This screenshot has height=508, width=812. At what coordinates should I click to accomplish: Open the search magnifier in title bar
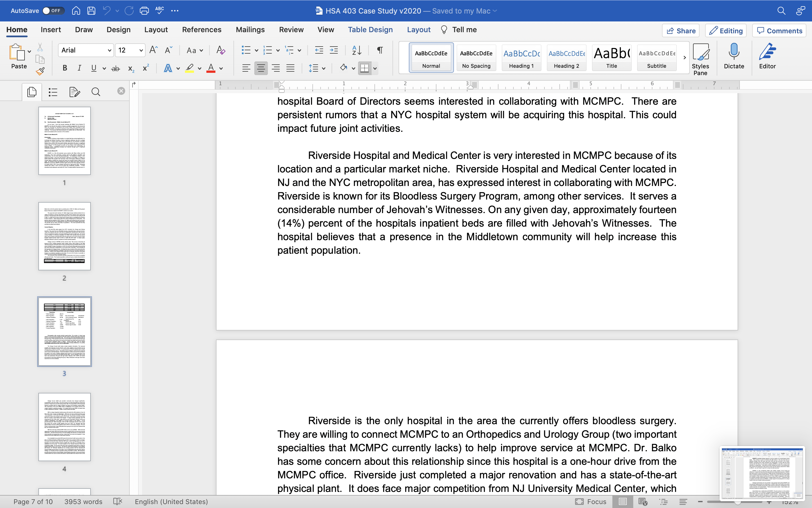coord(782,11)
